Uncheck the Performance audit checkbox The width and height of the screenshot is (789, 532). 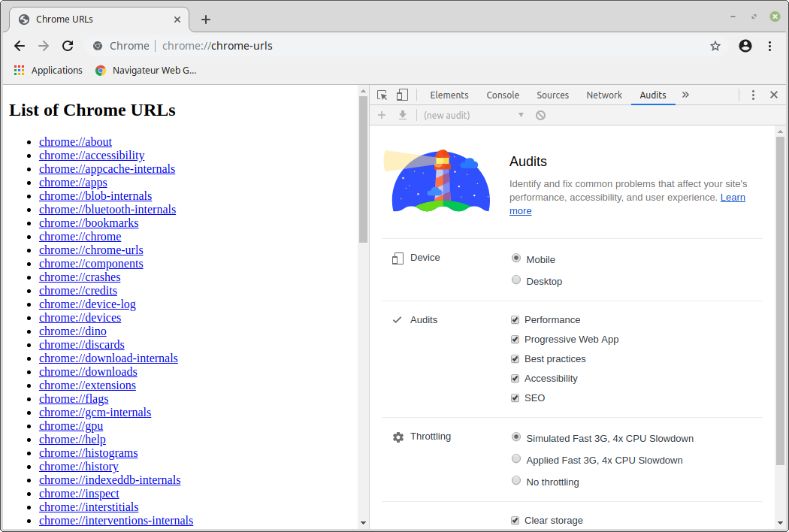coord(515,319)
